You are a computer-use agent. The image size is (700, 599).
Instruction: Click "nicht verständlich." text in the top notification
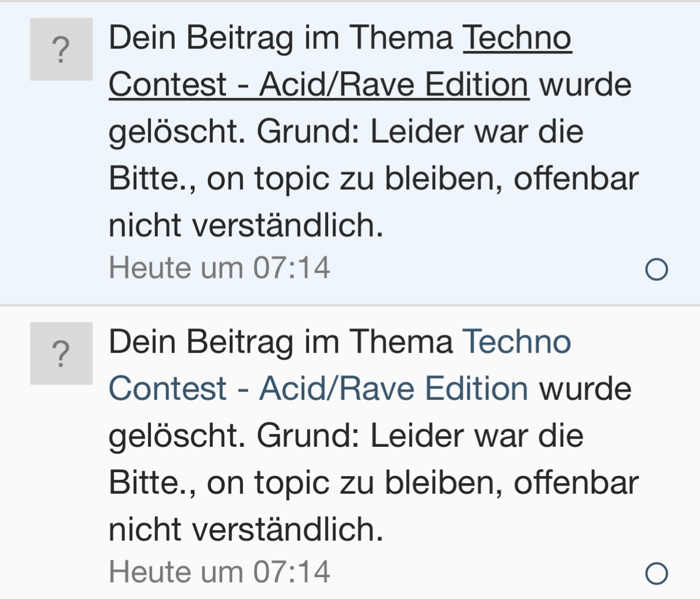click(x=246, y=225)
